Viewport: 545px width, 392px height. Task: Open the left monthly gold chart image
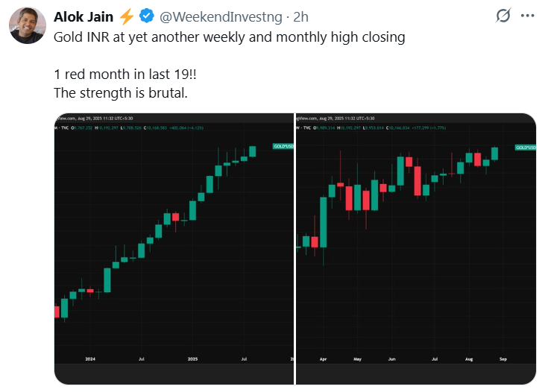point(174,249)
